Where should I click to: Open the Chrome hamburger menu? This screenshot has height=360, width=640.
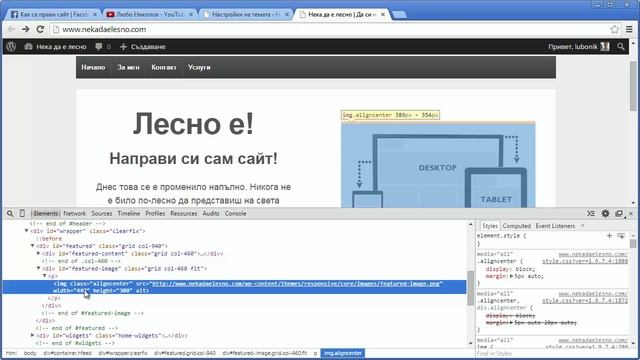pos(629,29)
